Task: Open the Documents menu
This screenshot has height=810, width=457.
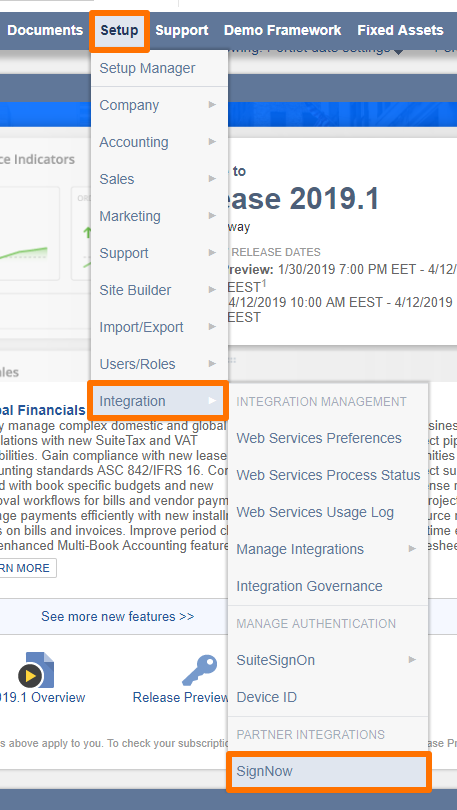Action: [x=45, y=30]
